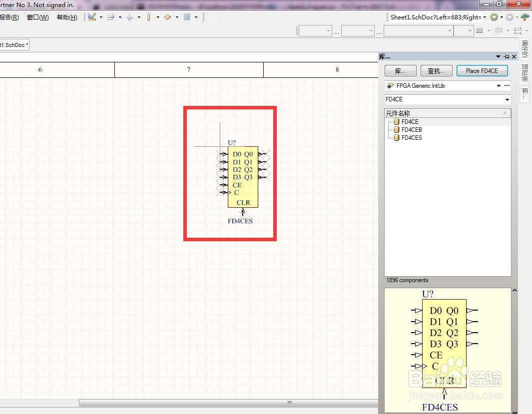Click the U? designator on schematic
Image resolution: width=532 pixels, height=414 pixels.
click(x=232, y=142)
